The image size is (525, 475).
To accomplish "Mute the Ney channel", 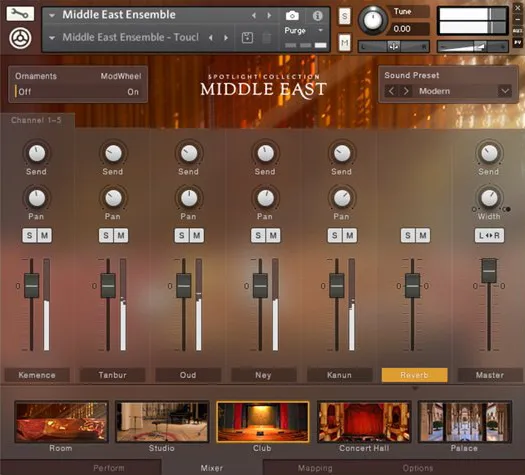I will (x=273, y=235).
